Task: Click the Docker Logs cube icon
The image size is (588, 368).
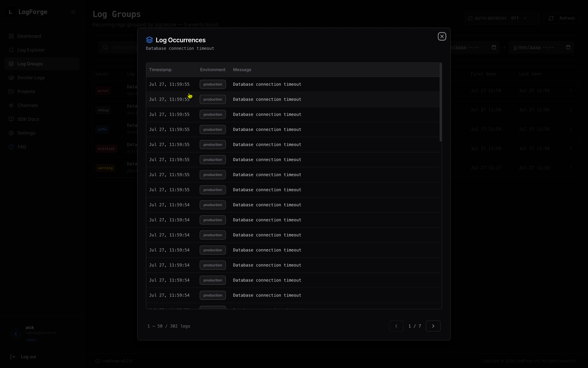Action: 11,78
